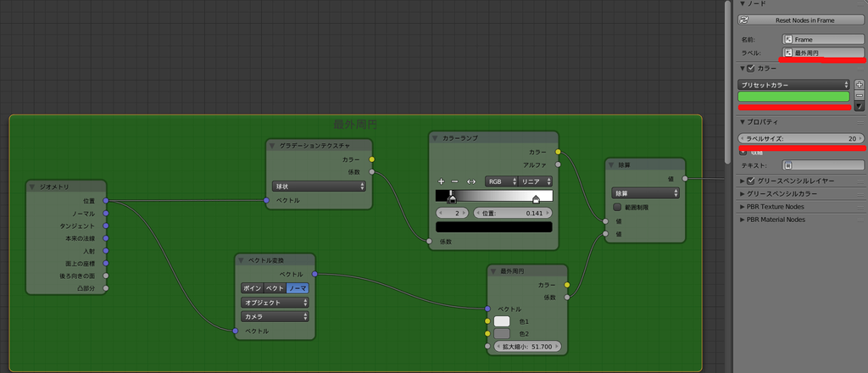This screenshot has width=868, height=373.
Task: Expand the PBR Texture Nodes panel
Action: tap(743, 207)
